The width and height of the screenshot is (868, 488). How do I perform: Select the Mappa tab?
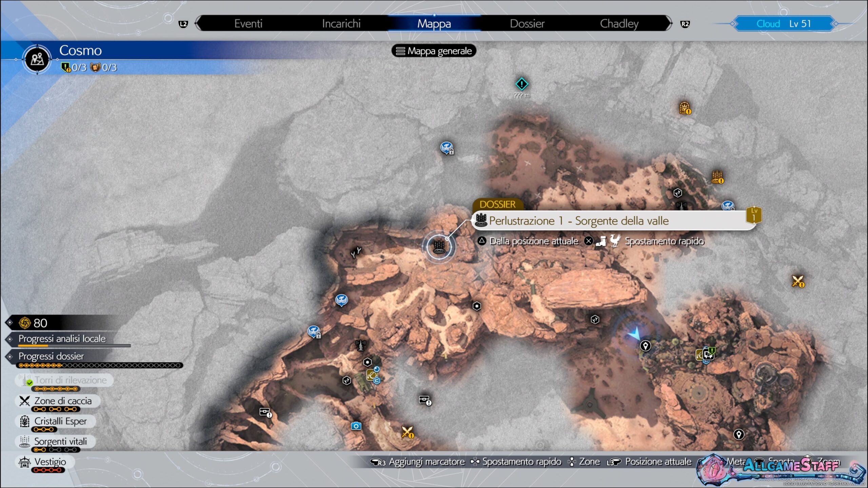click(434, 23)
